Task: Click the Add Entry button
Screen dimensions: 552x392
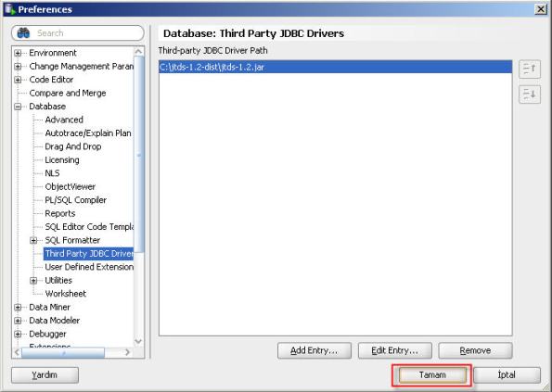Action: 314,350
